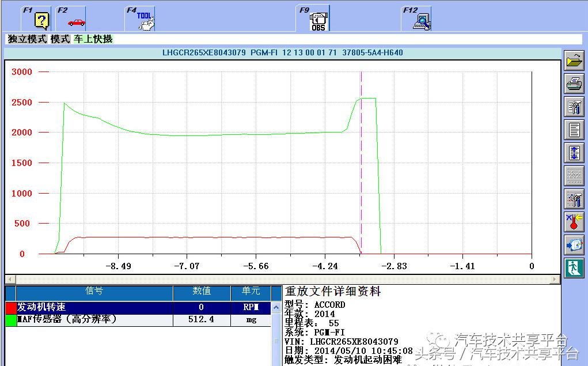The width and height of the screenshot is (588, 366).
Task: Print the graph with the printer icon
Action: click(574, 84)
